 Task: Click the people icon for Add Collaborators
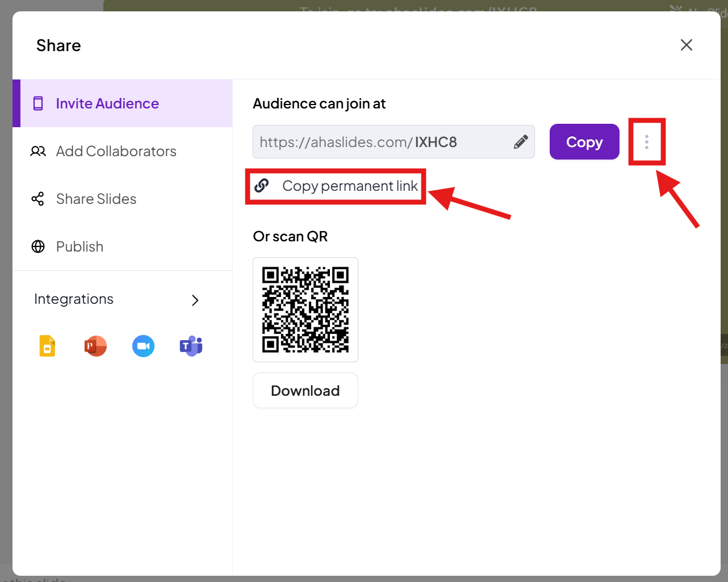(38, 152)
